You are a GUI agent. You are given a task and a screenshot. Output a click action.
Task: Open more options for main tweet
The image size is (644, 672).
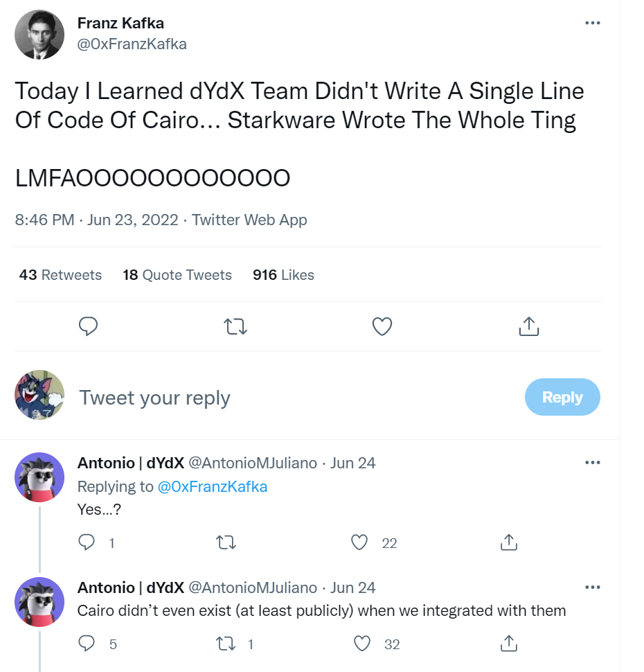point(593,23)
